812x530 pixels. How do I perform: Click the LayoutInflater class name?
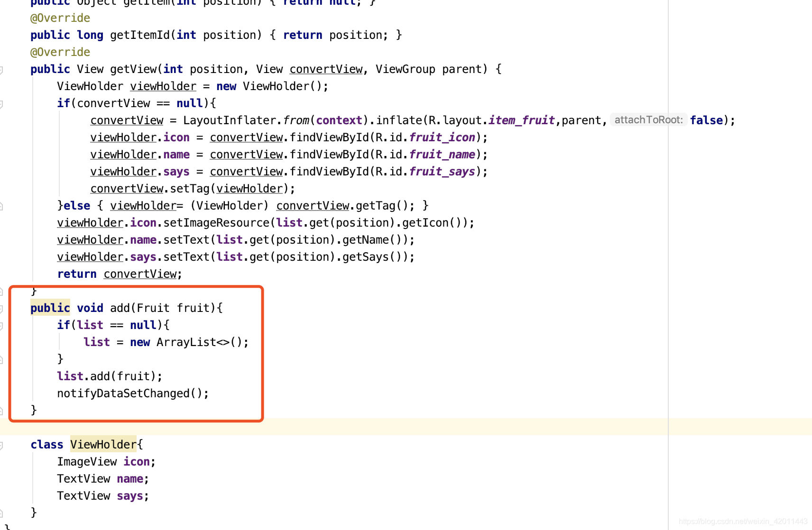230,120
